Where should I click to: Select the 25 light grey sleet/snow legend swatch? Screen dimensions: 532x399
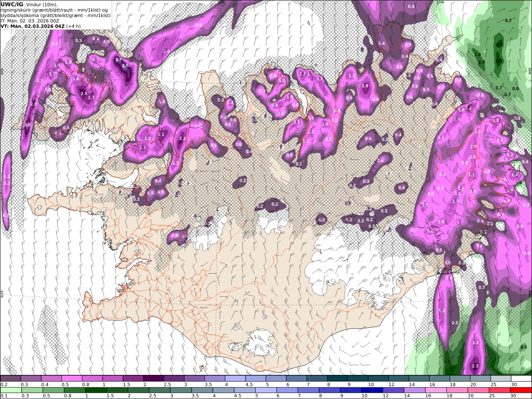click(x=501, y=379)
